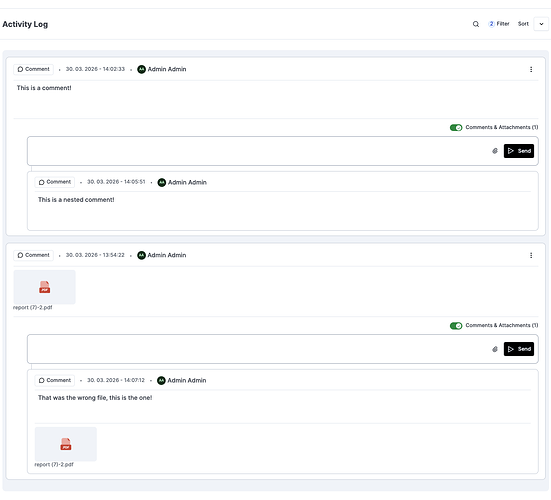Attach a file to second reply box
Image resolution: width=551 pixels, height=500 pixels.
[495, 349]
